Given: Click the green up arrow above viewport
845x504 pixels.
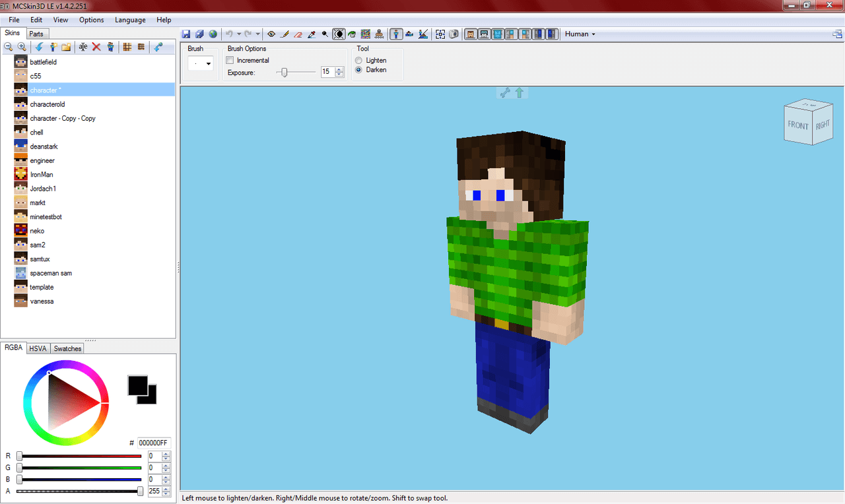Looking at the screenshot, I should point(519,93).
